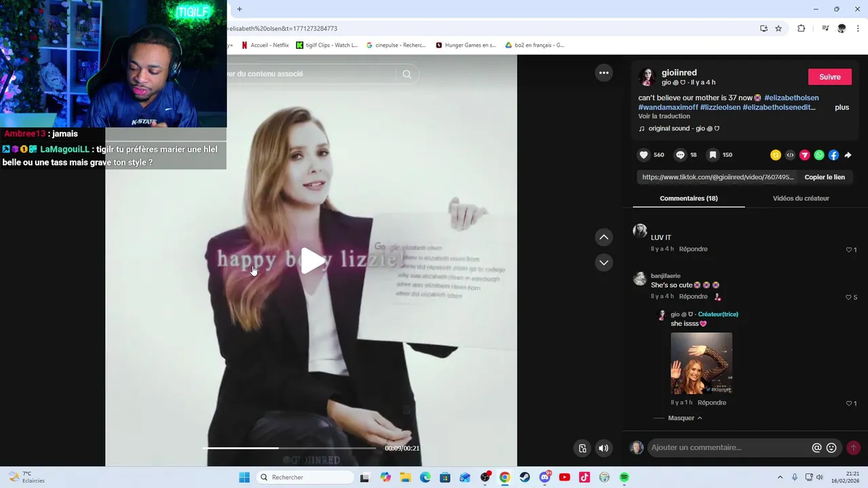The width and height of the screenshot is (868, 488).
Task: Mute the video sound
Action: pyautogui.click(x=604, y=448)
